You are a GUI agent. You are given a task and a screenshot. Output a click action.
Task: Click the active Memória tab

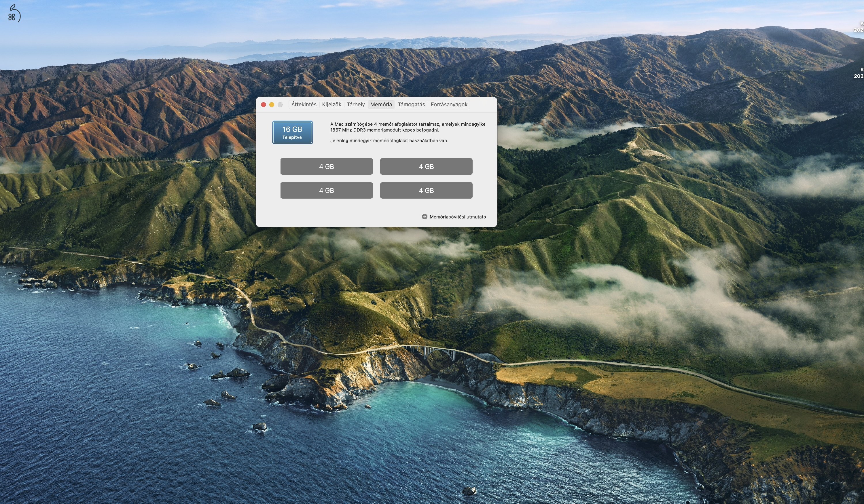tap(380, 104)
